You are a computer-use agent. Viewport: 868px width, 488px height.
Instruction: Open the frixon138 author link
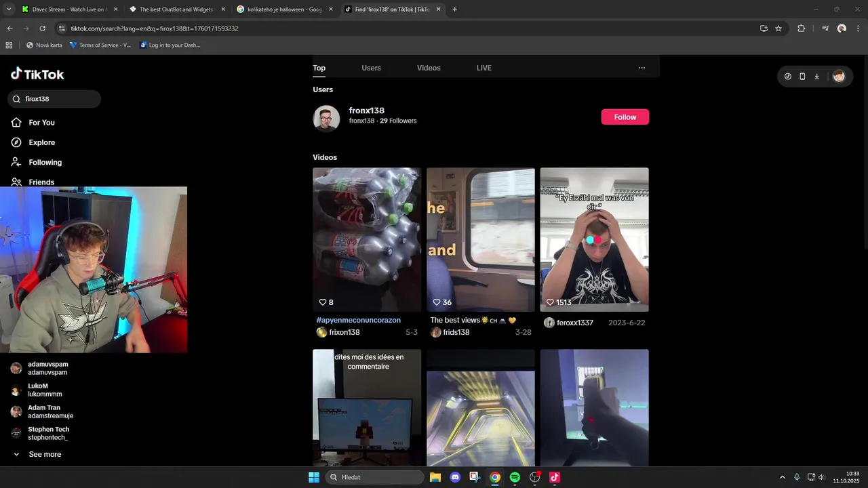coord(344,332)
